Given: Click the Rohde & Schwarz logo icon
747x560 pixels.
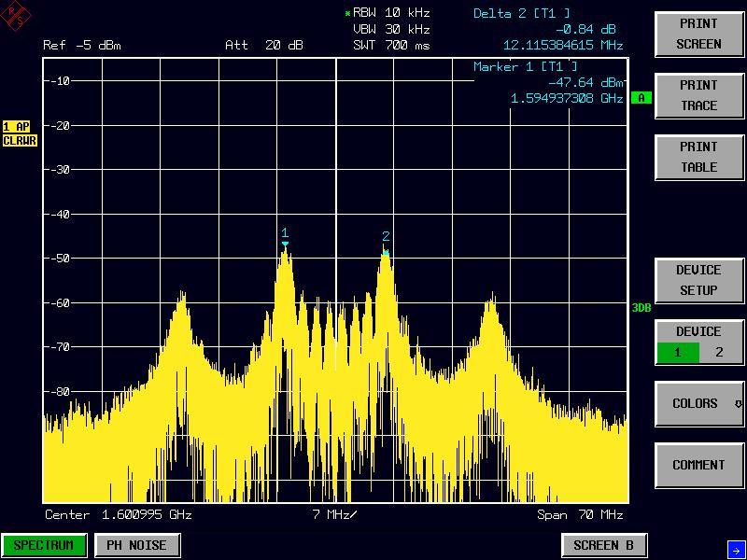Looking at the screenshot, I should click(18, 16).
